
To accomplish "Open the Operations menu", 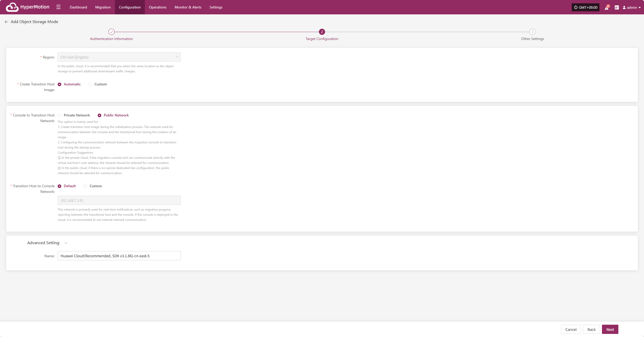I will pyautogui.click(x=158, y=7).
